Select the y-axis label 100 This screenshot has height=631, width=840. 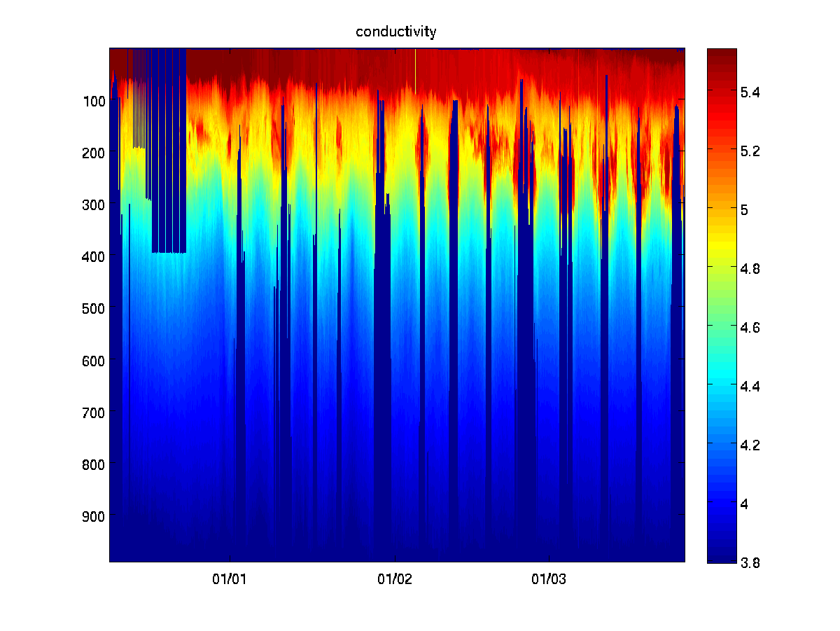(x=94, y=102)
